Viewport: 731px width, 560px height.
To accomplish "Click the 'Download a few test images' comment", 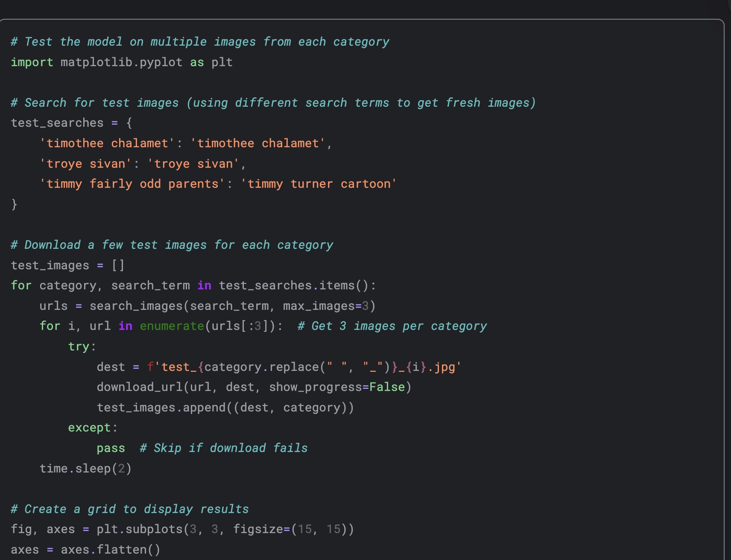I will [172, 245].
